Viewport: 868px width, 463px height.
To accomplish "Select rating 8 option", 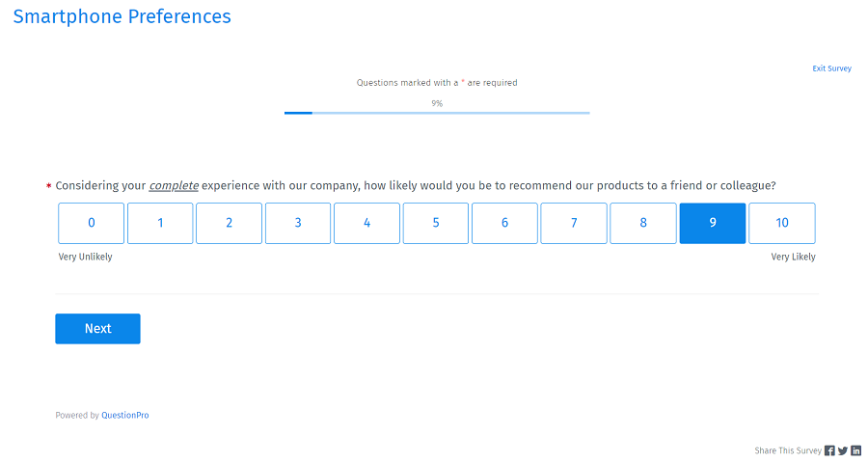I will point(643,223).
